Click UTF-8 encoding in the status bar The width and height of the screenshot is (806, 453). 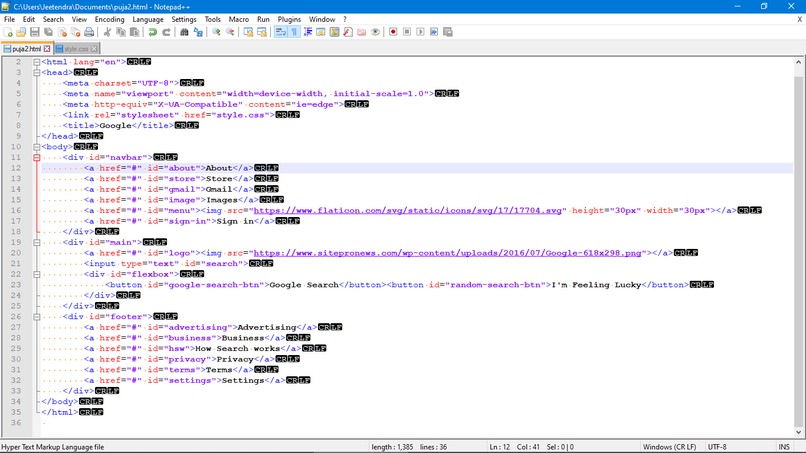tap(717, 447)
